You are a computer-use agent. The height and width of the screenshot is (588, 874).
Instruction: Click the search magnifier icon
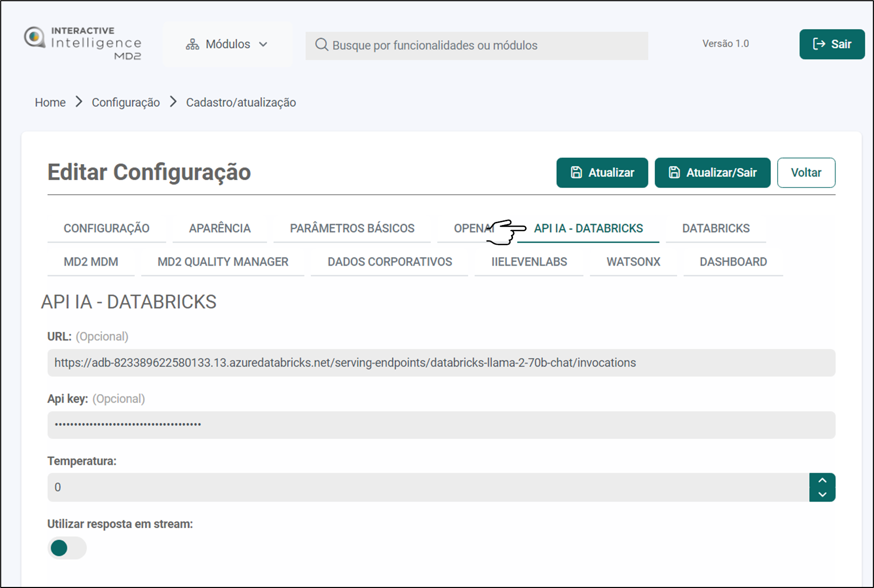(x=321, y=45)
